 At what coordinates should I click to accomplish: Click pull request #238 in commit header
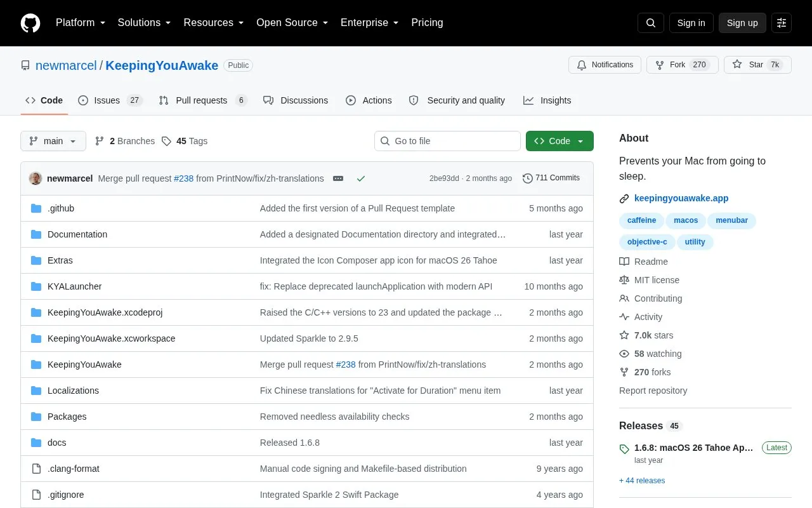[x=183, y=178]
